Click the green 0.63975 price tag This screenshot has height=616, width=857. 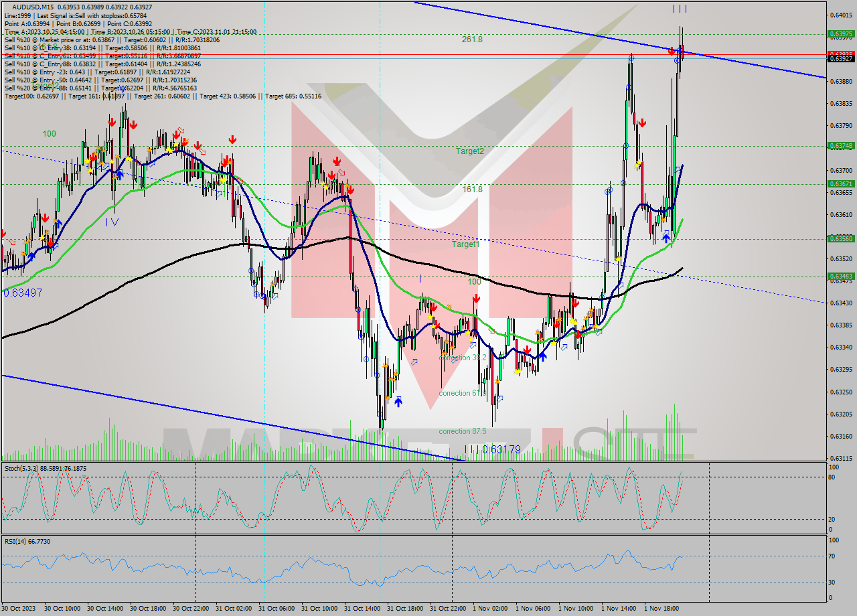(x=841, y=33)
